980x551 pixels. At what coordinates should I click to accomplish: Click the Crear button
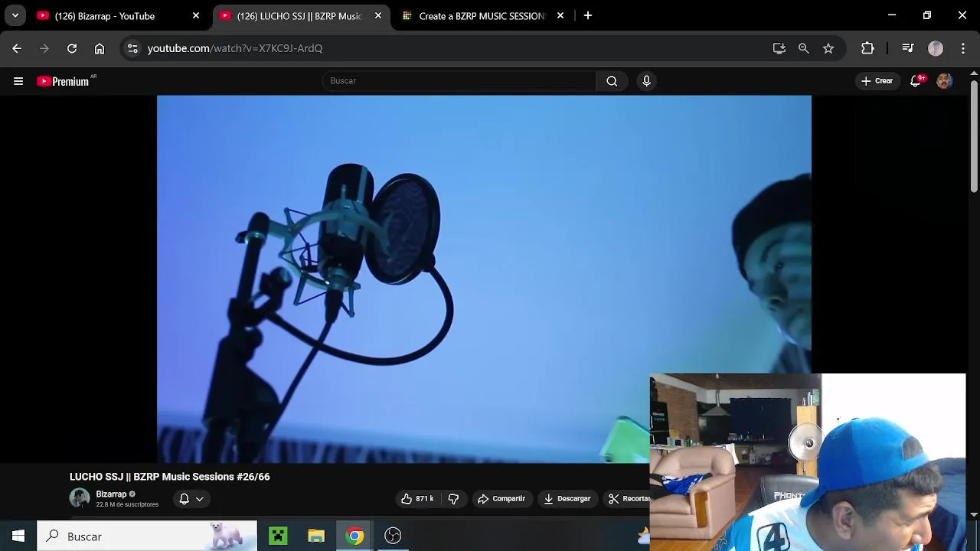coord(877,81)
